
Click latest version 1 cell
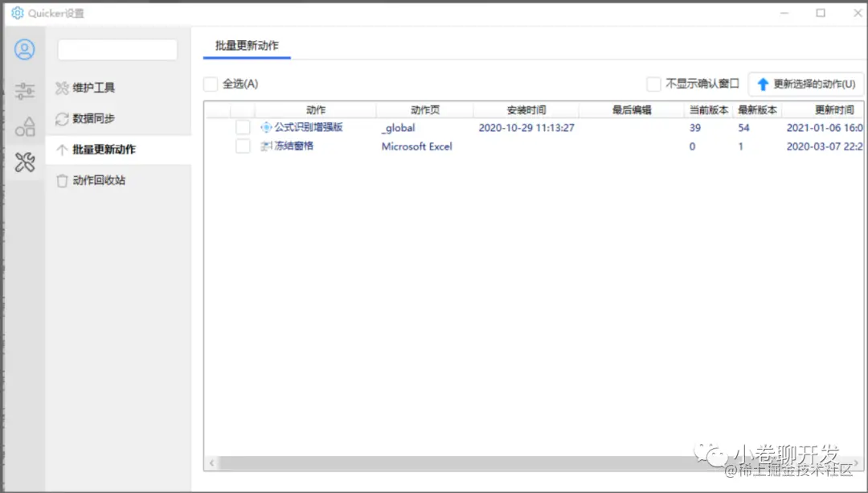tap(741, 147)
